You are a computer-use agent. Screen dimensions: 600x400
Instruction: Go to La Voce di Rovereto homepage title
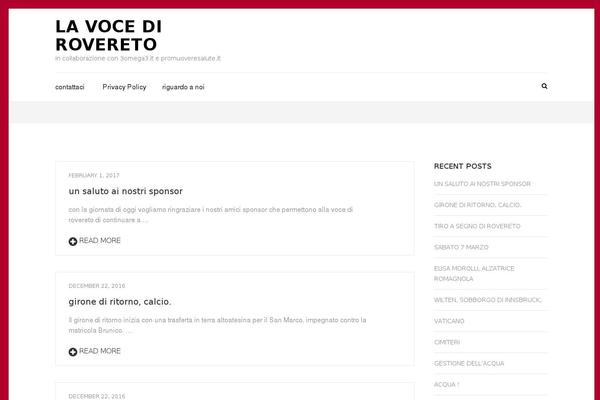click(109, 35)
